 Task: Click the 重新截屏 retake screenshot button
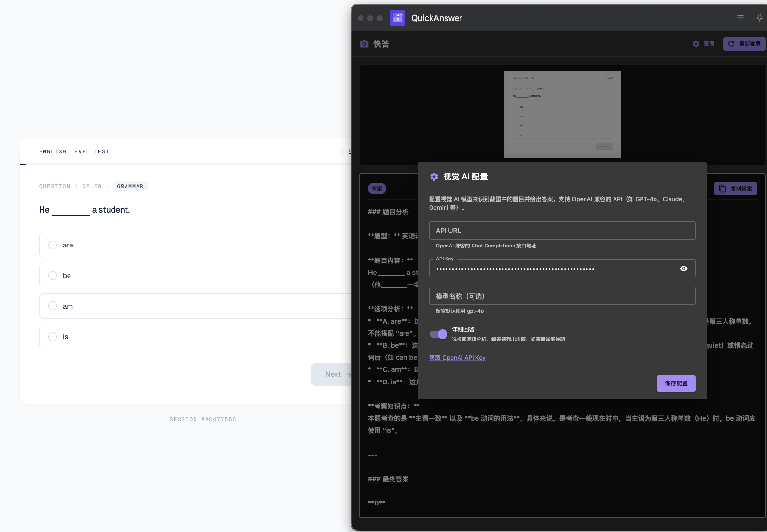coord(744,44)
